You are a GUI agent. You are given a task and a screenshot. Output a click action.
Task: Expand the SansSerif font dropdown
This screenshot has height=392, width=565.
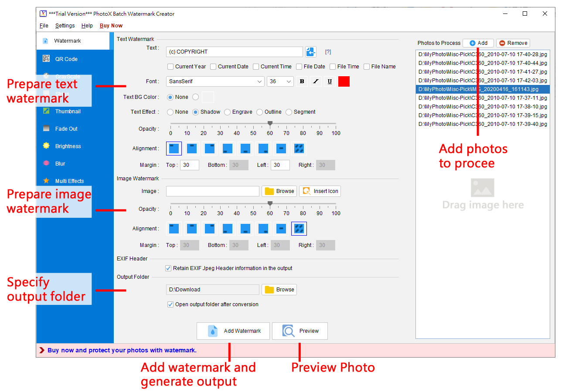(215, 81)
